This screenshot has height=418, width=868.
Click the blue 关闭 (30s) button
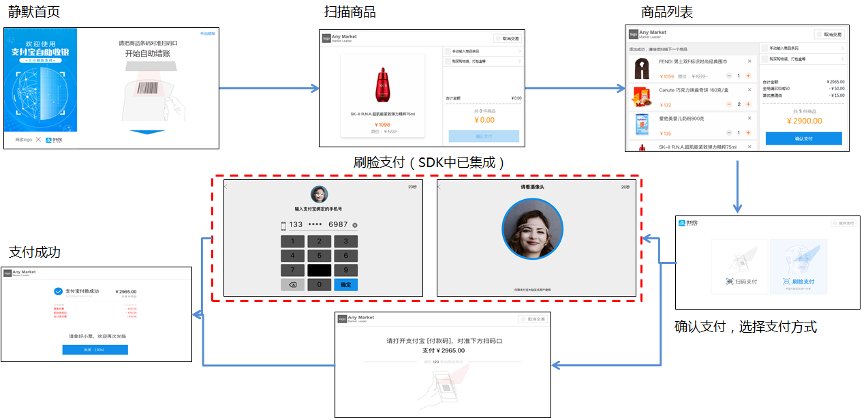[x=95, y=350]
